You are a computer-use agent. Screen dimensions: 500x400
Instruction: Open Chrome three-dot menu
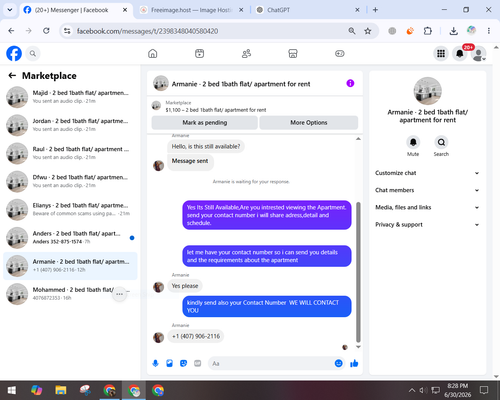point(489,31)
